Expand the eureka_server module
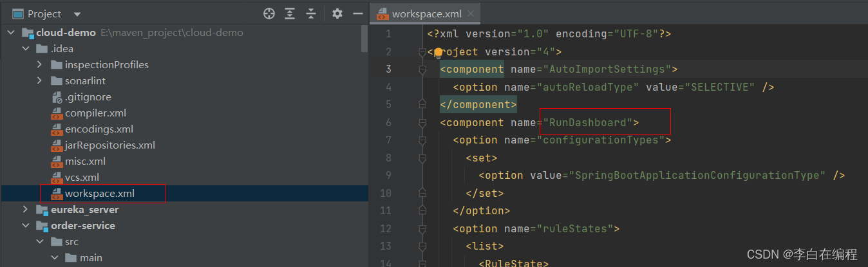The width and height of the screenshot is (868, 267). pos(25,209)
